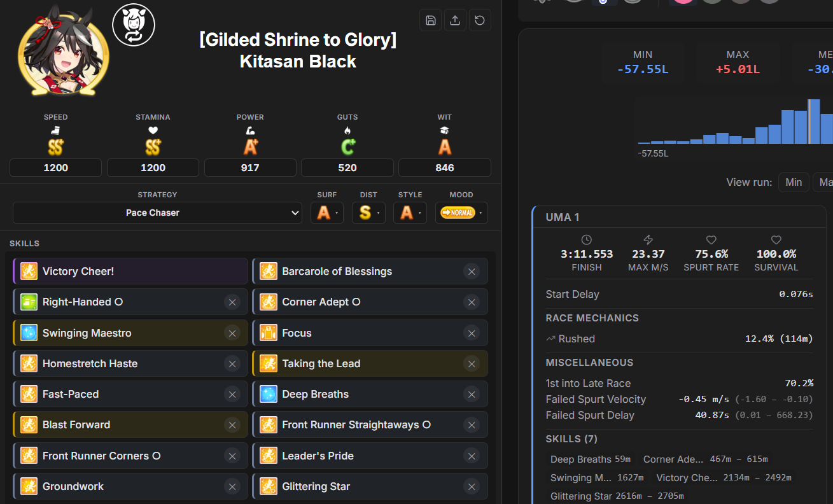
Task: Remove the Blast Forward skill
Action: point(232,425)
